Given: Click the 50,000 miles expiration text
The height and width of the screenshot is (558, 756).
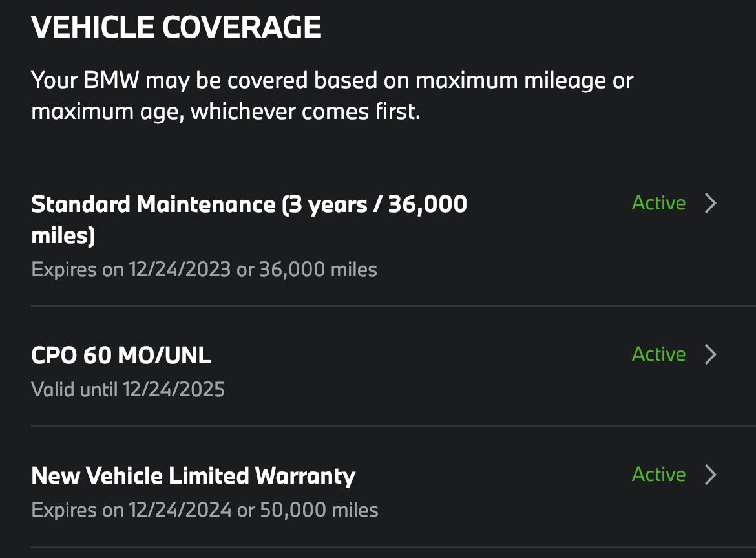Looking at the screenshot, I should coord(204,510).
